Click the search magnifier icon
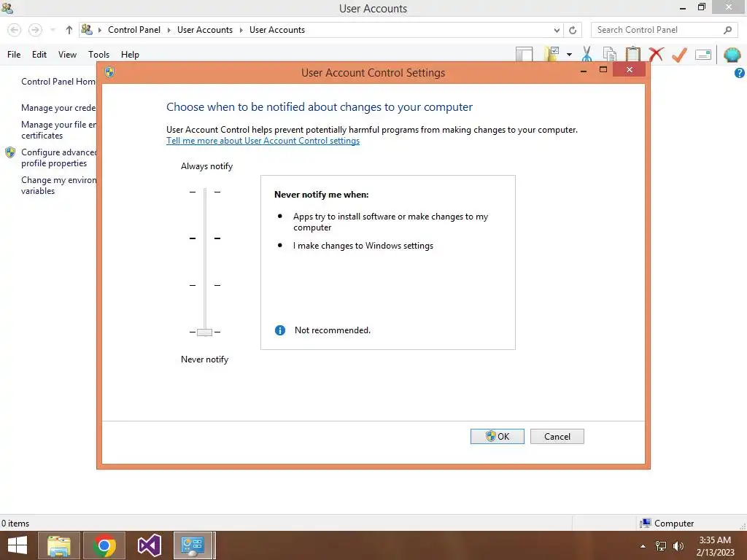Screen dimensions: 747x560 [x=727, y=30]
